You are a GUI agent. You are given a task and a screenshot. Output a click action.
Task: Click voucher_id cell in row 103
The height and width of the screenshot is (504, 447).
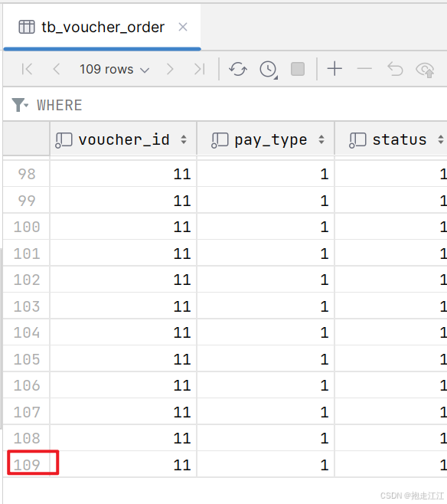123,306
